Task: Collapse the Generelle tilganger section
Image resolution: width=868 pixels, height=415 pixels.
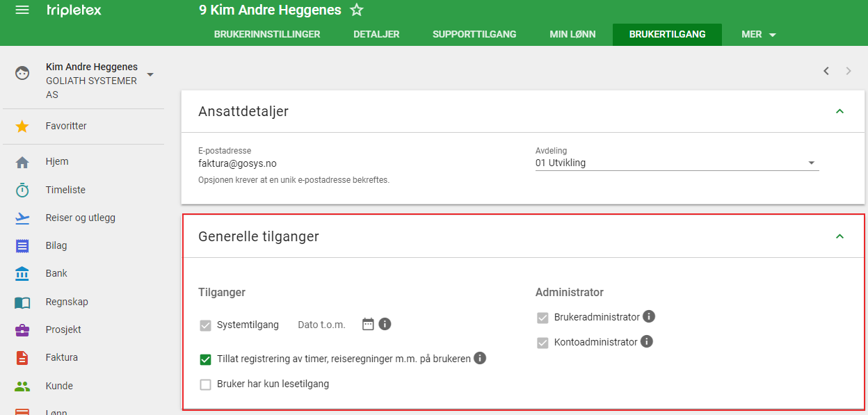Action: [839, 236]
